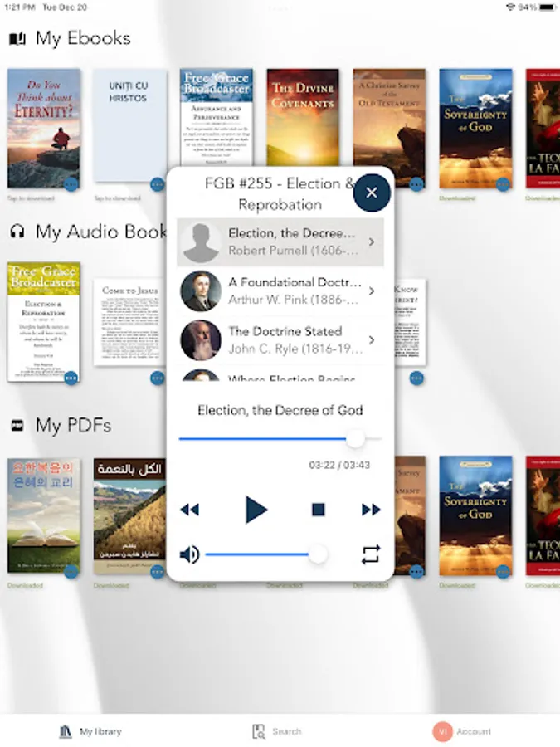Click the My Ebooks section heading
The image size is (560, 747).
(83, 38)
